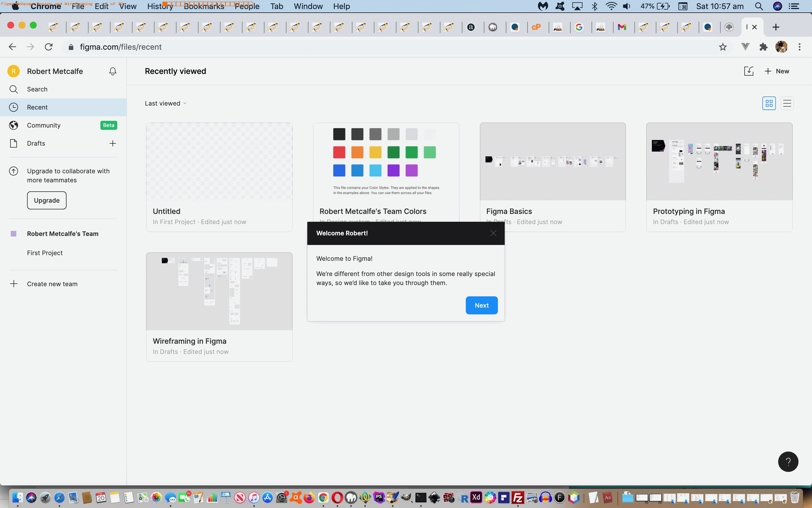Click the orange color swatch in Team Colors
The width and height of the screenshot is (812, 508).
357,152
